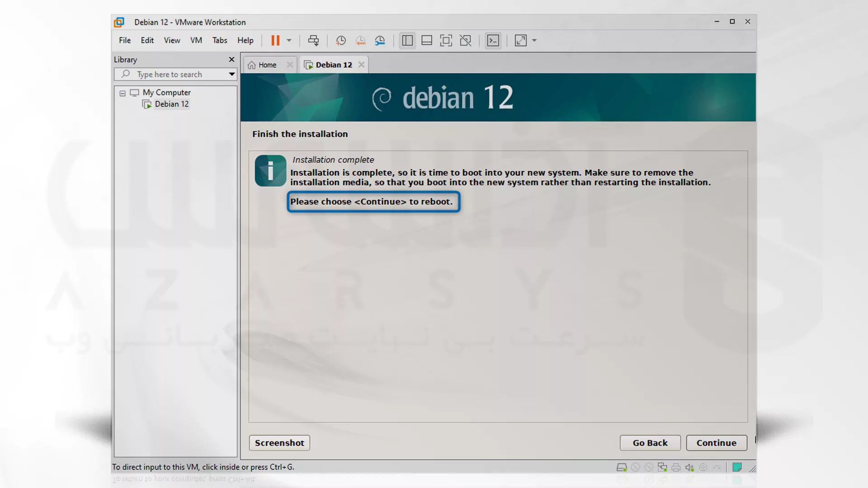The width and height of the screenshot is (868, 488).
Task: Click the Debian 12 tree item in library
Action: 172,104
